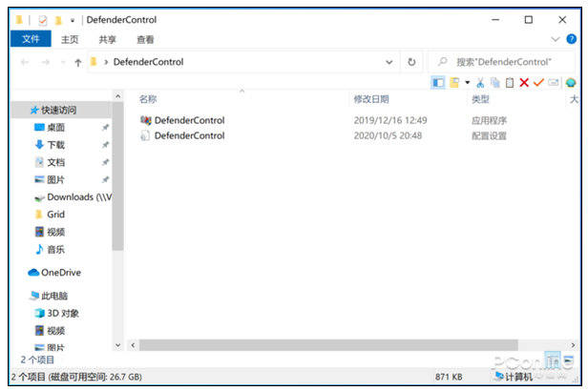Open 文档 in navigation pane

coord(56,162)
